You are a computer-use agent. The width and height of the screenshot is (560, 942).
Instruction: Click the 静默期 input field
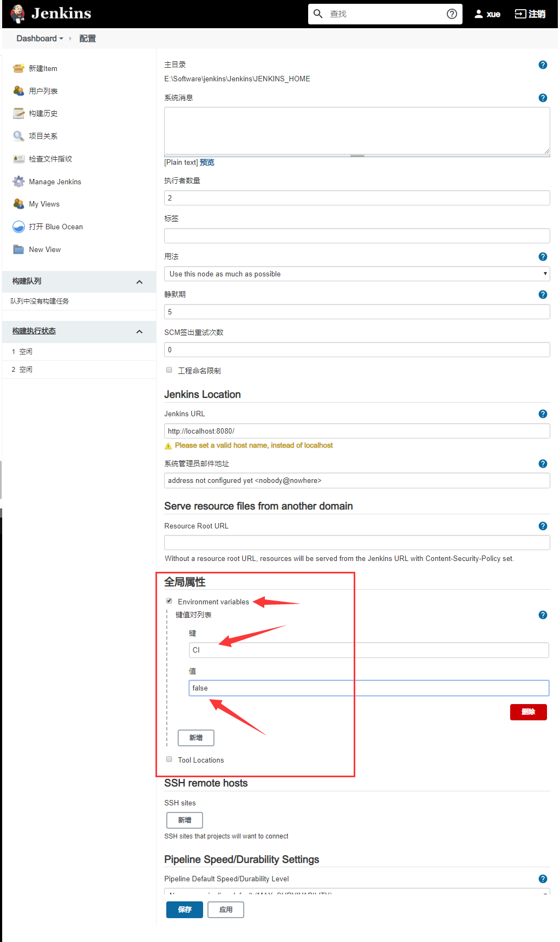(357, 312)
